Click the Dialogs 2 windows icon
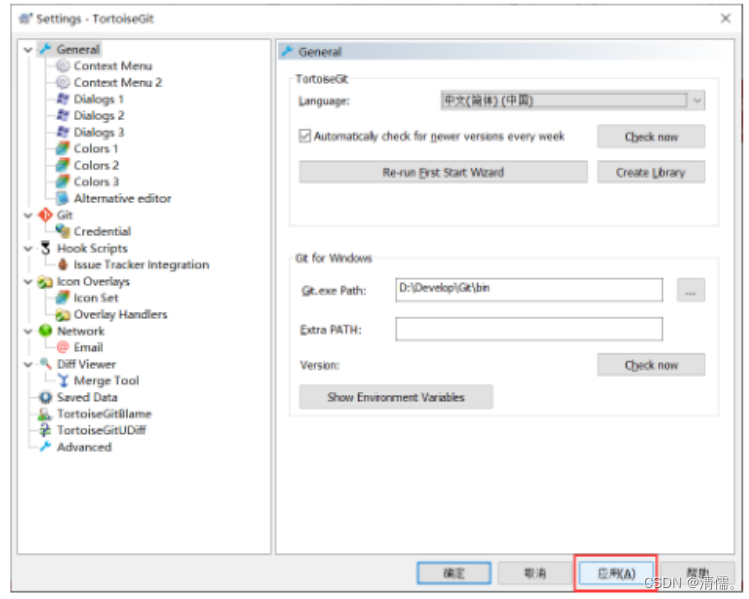 point(63,116)
